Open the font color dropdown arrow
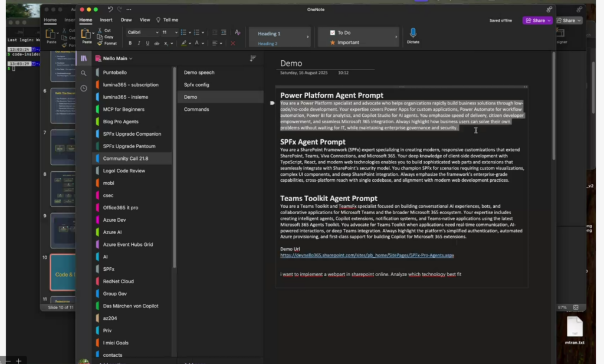The height and width of the screenshot is (364, 604). click(203, 44)
